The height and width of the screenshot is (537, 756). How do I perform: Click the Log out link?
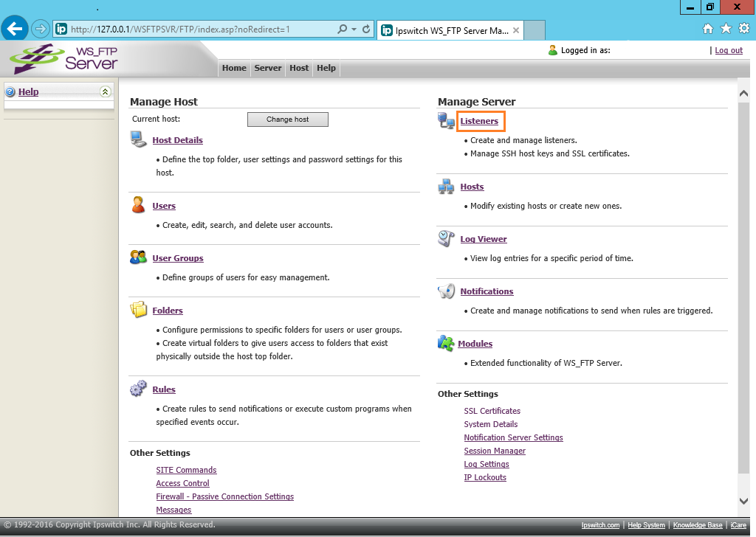(729, 50)
